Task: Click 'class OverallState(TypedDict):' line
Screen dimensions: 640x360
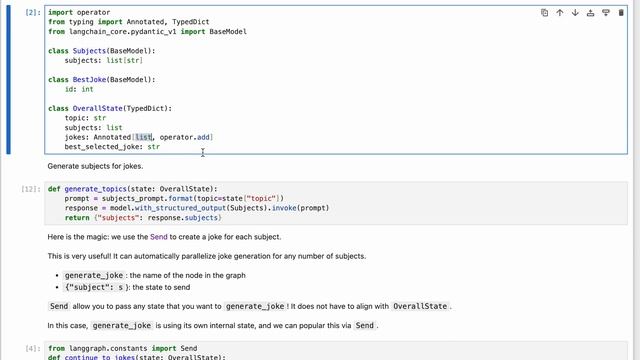Action: coord(110,108)
